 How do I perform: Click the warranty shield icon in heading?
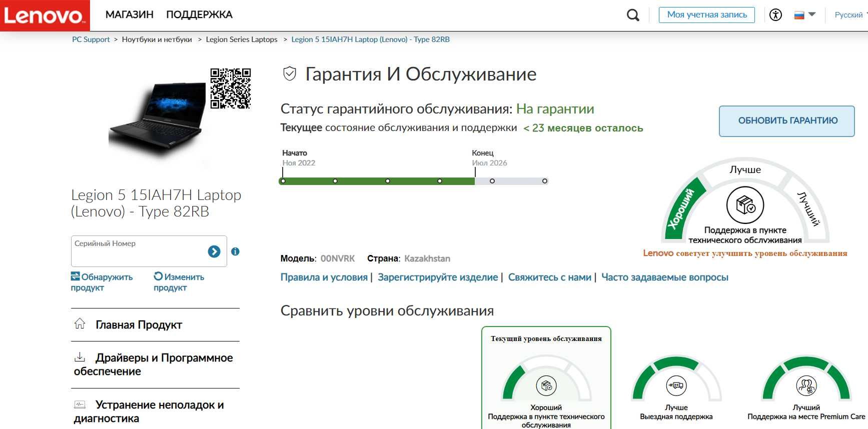pyautogui.click(x=290, y=74)
